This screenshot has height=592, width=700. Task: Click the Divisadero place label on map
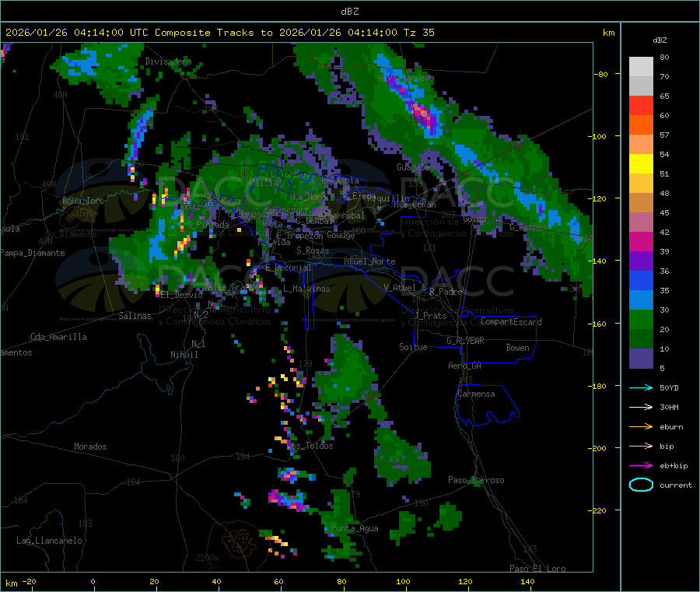click(x=168, y=61)
